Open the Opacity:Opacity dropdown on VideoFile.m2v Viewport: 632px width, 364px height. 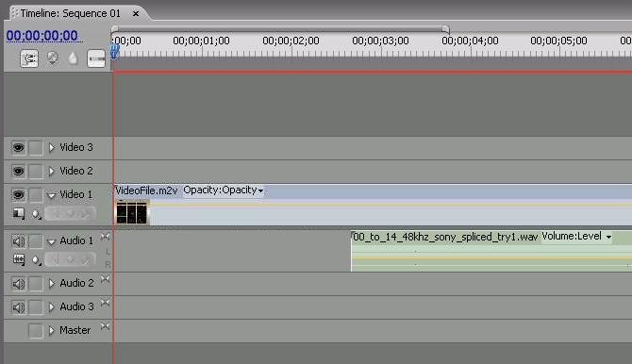tap(224, 190)
